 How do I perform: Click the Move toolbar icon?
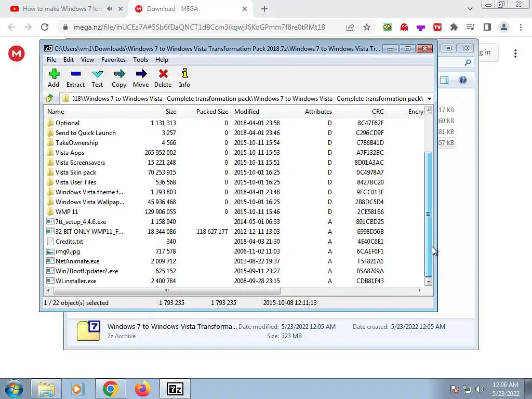[x=141, y=78]
